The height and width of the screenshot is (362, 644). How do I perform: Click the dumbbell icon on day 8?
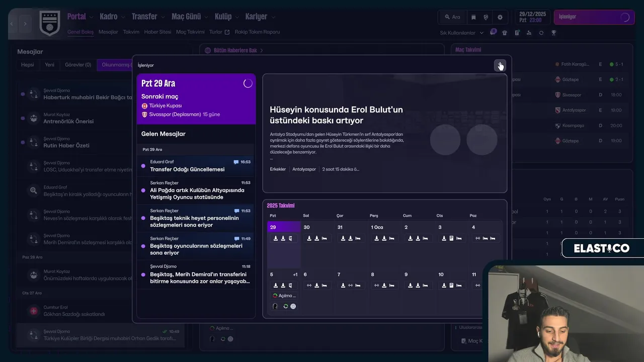tap(376, 285)
